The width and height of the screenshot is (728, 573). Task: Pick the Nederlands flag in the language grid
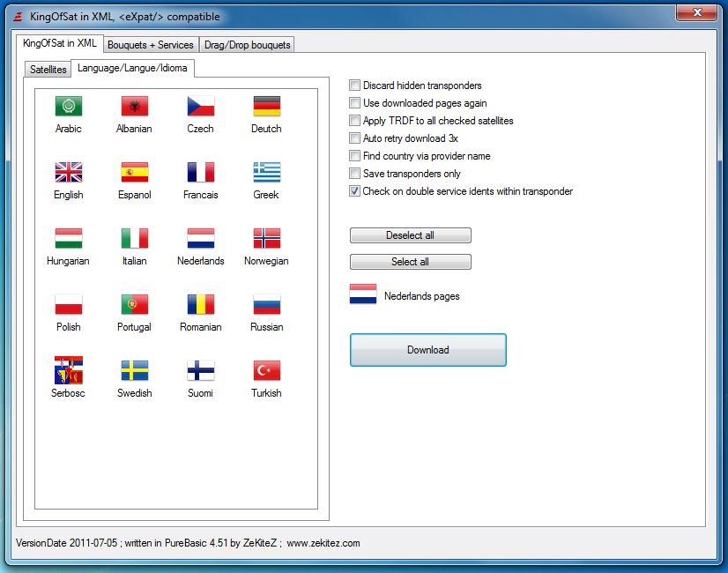tap(201, 238)
